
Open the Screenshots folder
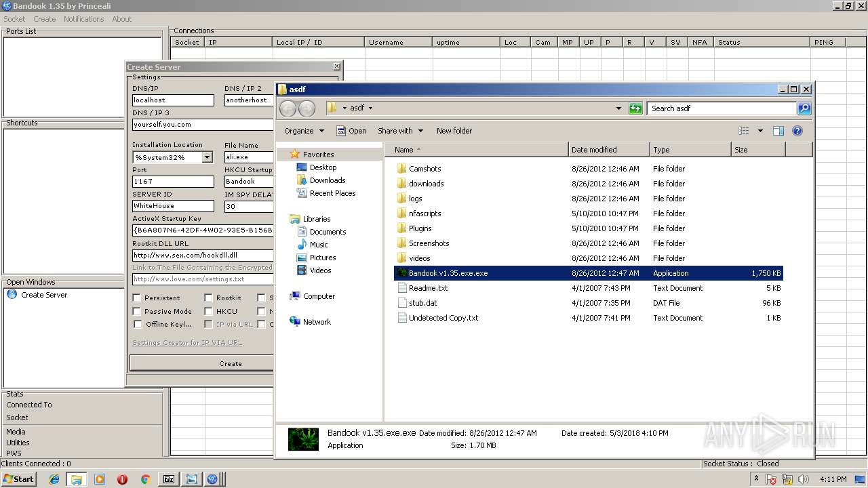point(429,243)
